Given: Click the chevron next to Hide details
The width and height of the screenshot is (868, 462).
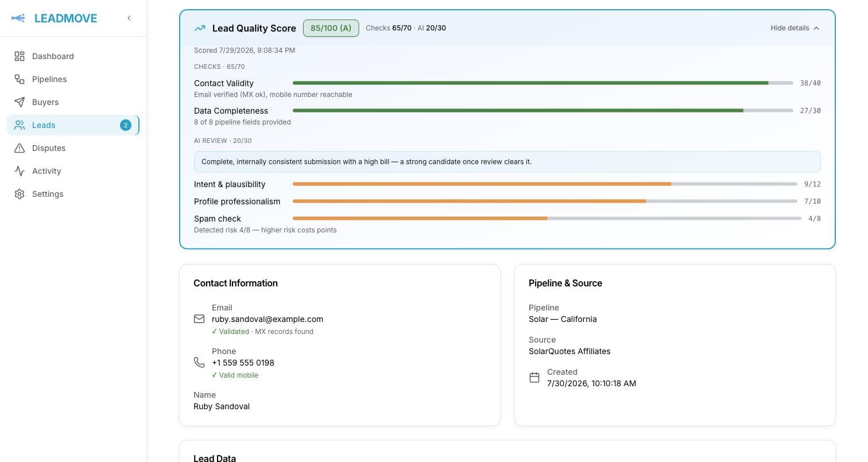Looking at the screenshot, I should [816, 28].
